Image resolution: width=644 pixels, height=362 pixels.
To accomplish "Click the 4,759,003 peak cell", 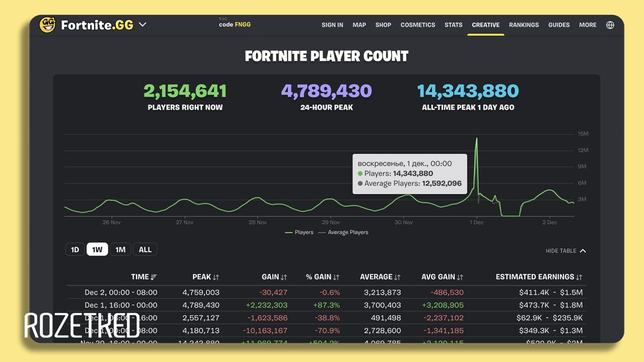I will (201, 292).
